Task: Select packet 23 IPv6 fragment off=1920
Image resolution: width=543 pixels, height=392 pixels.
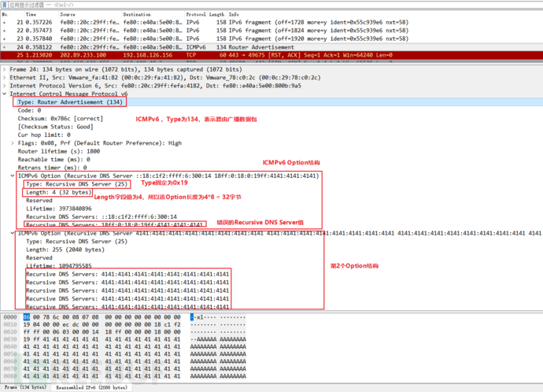Action: (x=271, y=39)
